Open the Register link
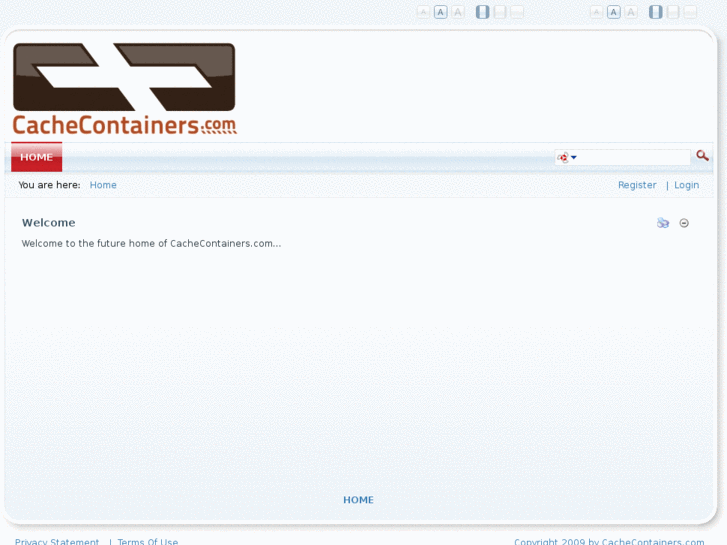Screen dimensions: 727x545 pyautogui.click(x=637, y=185)
